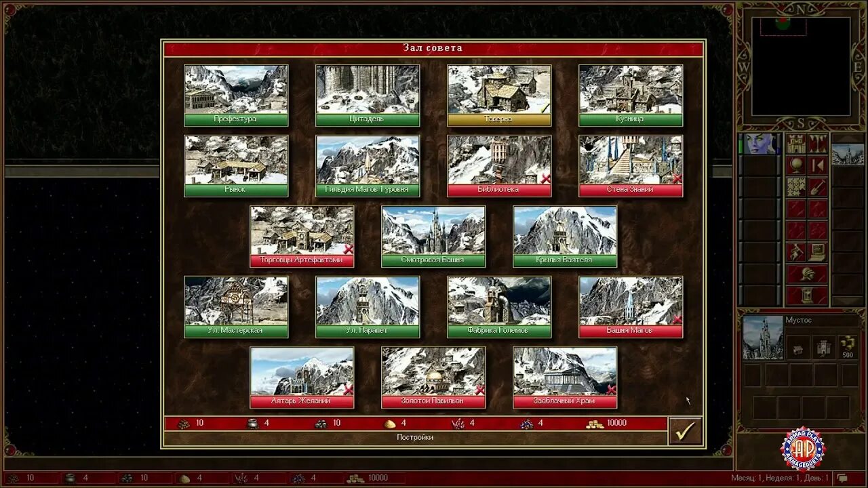The image size is (868, 488).
Task: Click the town hall icon under Мустос
Action: click(x=798, y=348)
